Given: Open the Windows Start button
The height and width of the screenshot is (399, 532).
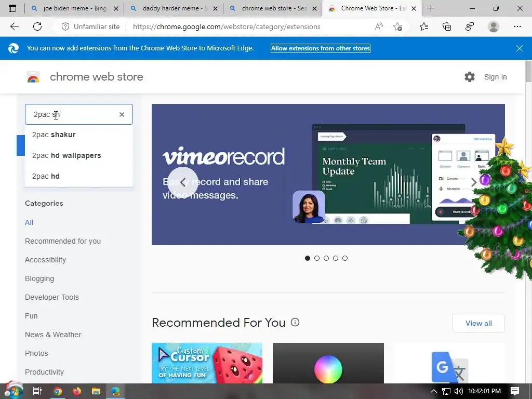Looking at the screenshot, I should 14,391.
